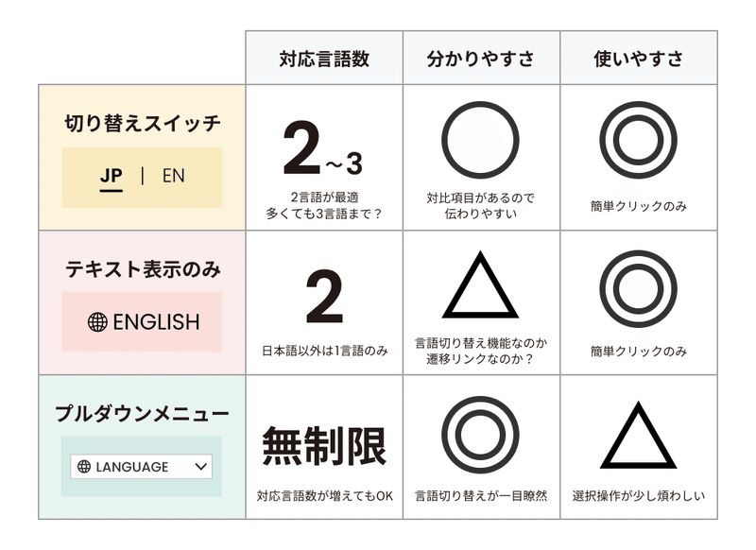The height and width of the screenshot is (550, 756).
Task: Click the 対応言語数 column header
Action: [324, 59]
